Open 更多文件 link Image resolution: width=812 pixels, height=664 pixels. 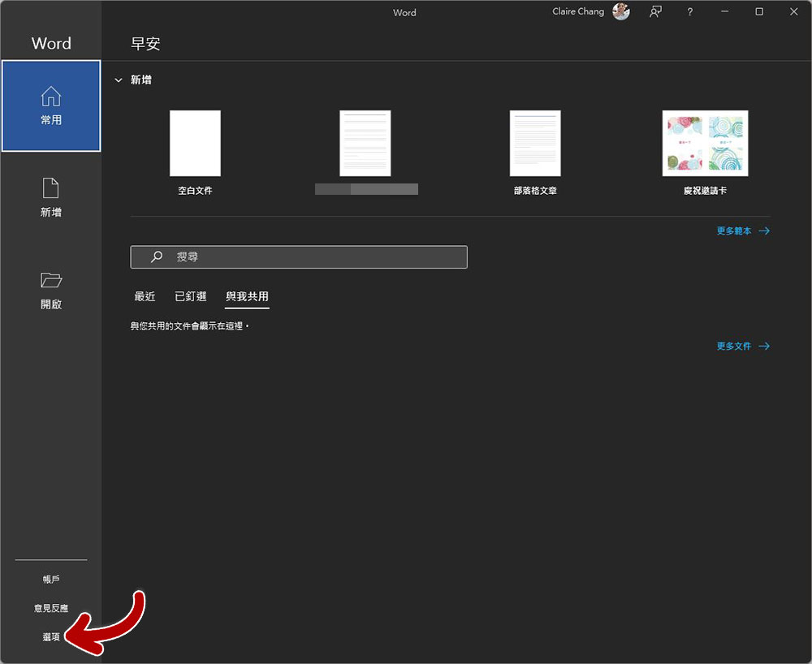(x=734, y=347)
